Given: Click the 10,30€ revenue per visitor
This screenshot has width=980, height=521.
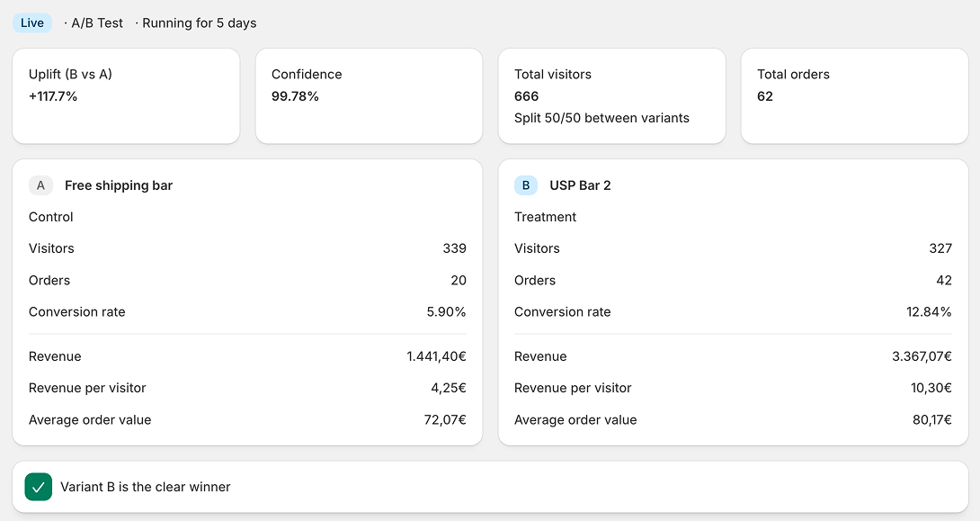Looking at the screenshot, I should (x=931, y=388).
